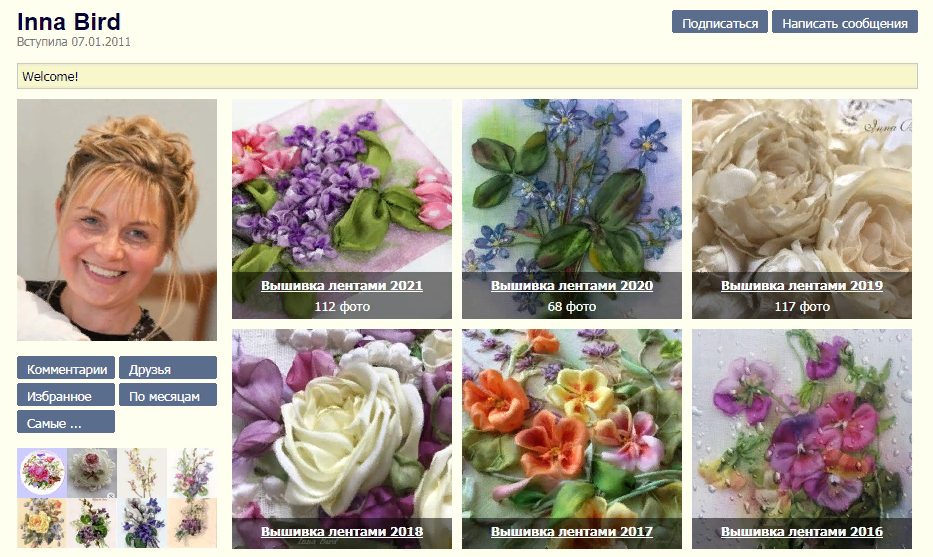Open the Вышивка лентами 2020 album link
The width and height of the screenshot is (933, 557).
point(572,286)
